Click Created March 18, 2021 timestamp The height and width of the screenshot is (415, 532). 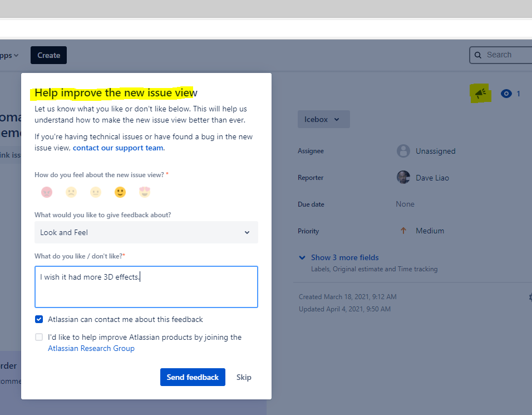[x=347, y=297]
